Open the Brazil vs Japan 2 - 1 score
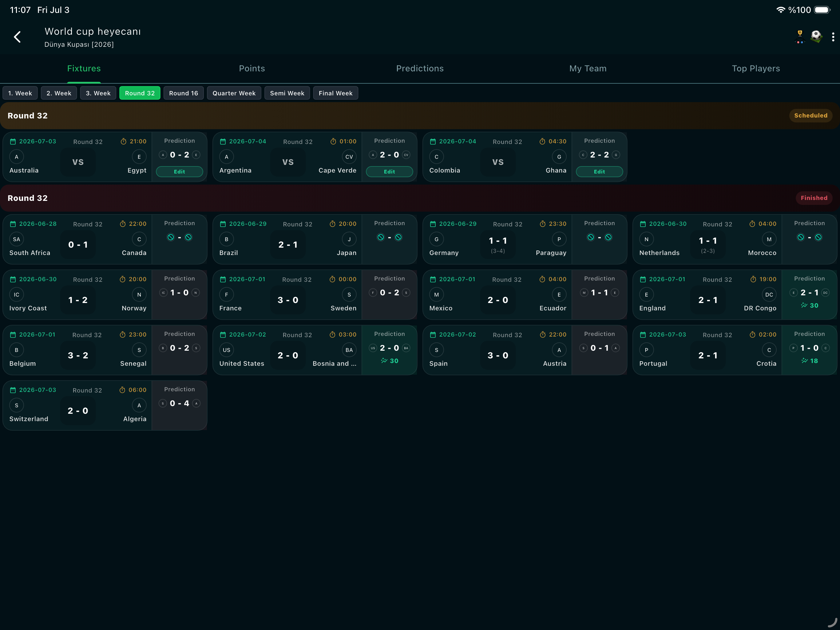This screenshot has width=840, height=630. [x=288, y=245]
